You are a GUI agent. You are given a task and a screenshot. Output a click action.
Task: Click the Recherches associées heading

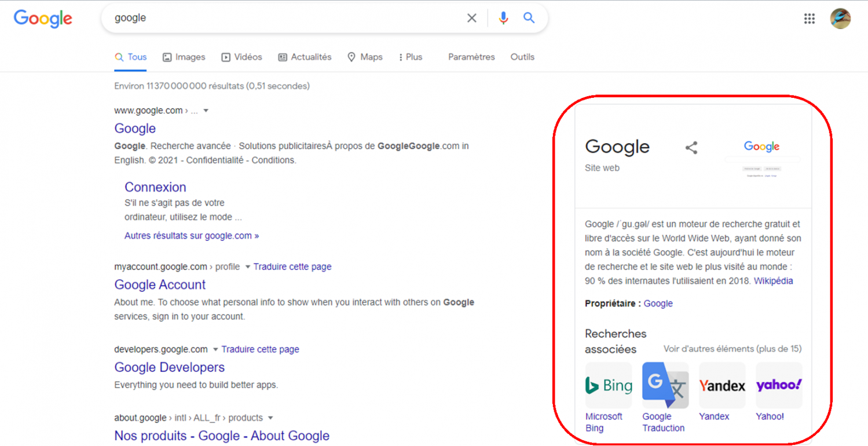point(616,342)
